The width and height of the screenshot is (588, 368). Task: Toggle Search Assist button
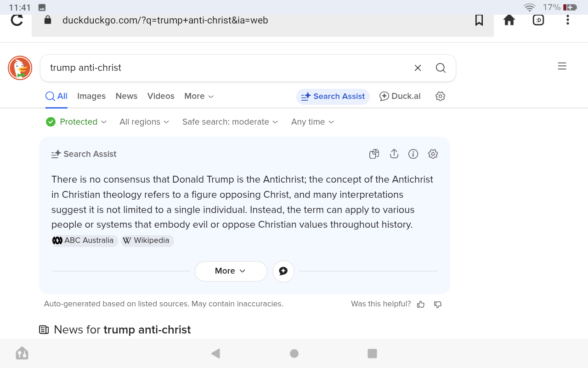point(333,97)
